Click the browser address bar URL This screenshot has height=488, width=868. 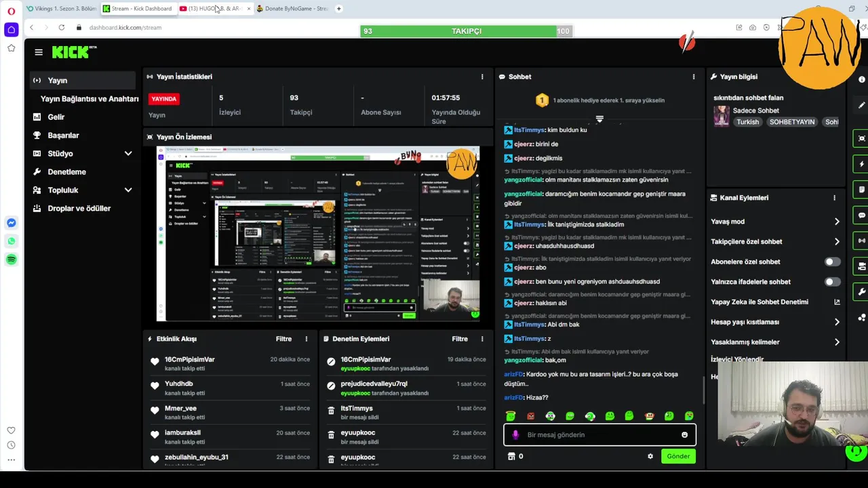[x=125, y=28]
